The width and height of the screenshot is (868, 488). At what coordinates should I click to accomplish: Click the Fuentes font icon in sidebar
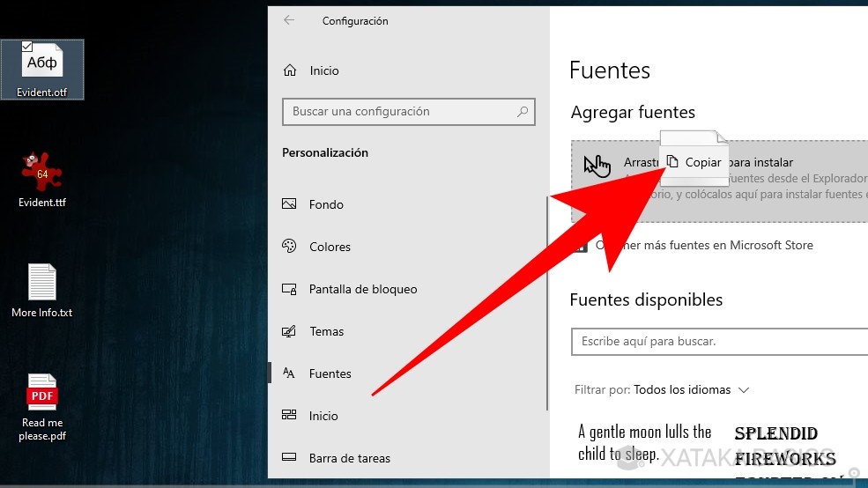[289, 373]
